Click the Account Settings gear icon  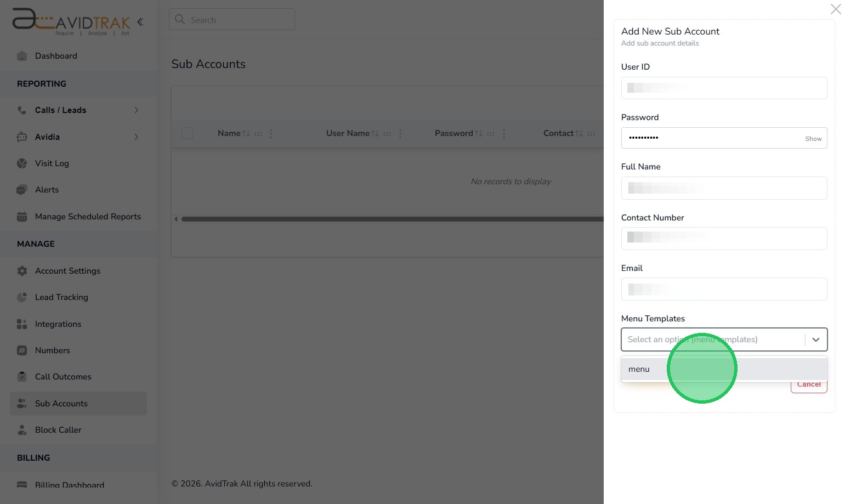click(22, 271)
